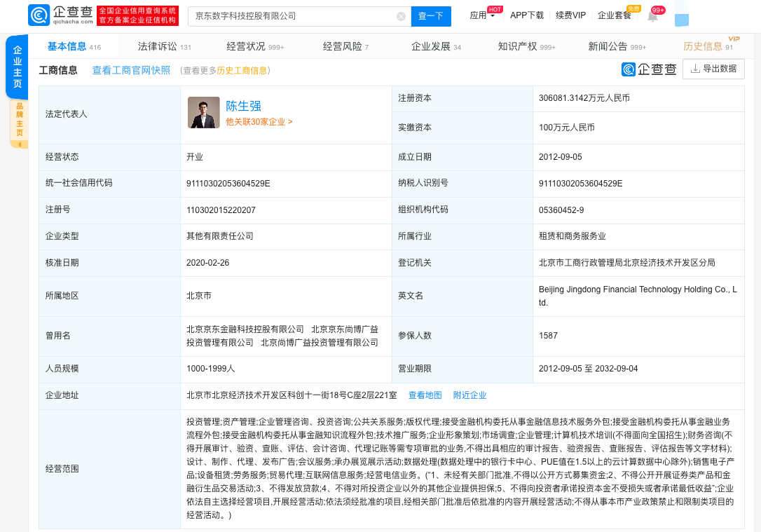
Task: Select staff size 1000-1999人
Action: click(211, 369)
